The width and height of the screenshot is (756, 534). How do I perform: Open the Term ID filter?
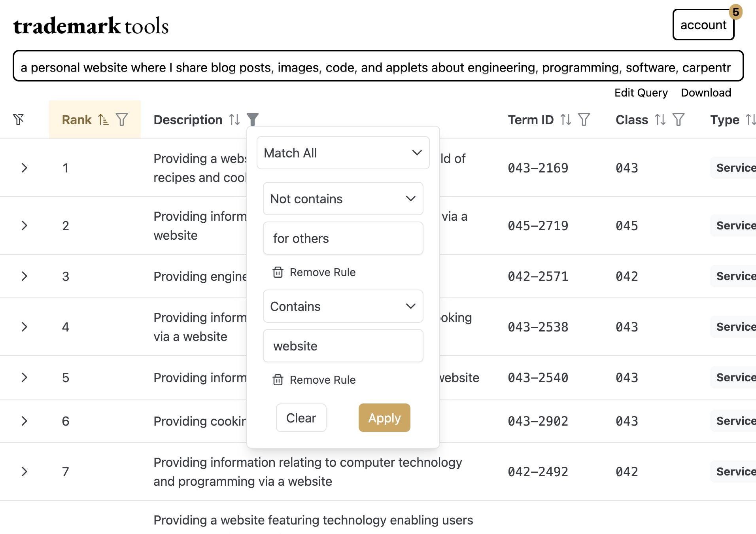tap(584, 119)
